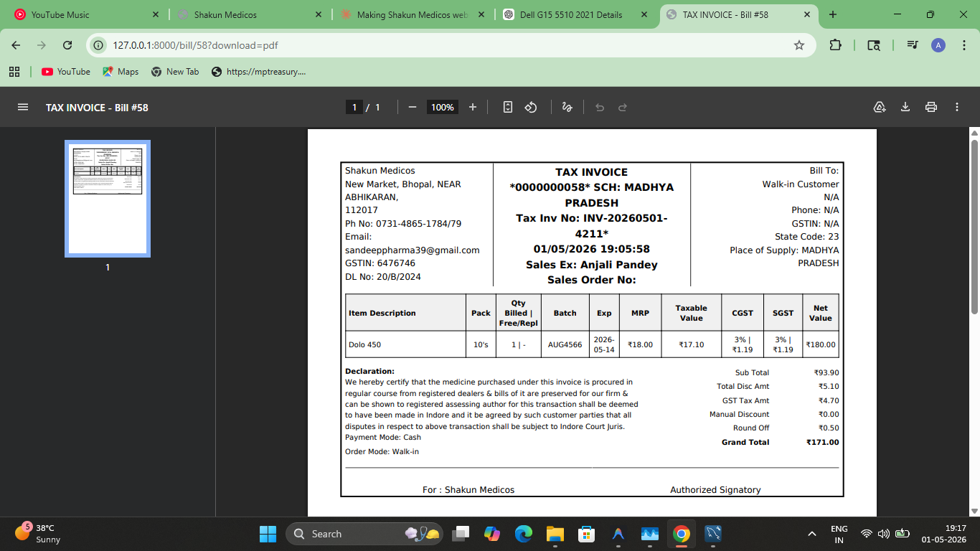Click the address bar URL
980x551 pixels.
[195, 45]
